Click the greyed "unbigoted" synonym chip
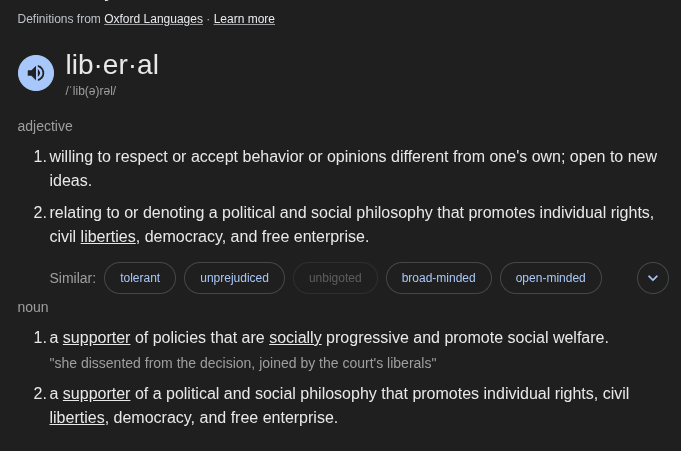Screen dimensions: 681x451 (335, 278)
